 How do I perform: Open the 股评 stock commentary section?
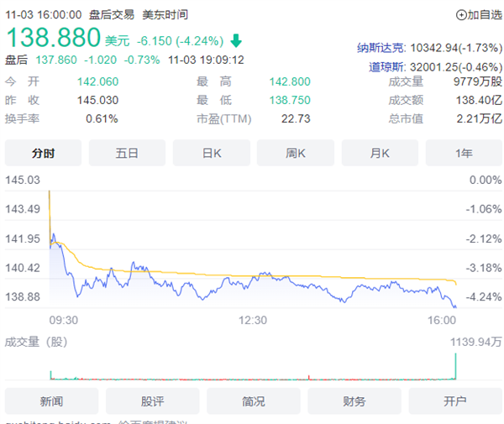152,401
